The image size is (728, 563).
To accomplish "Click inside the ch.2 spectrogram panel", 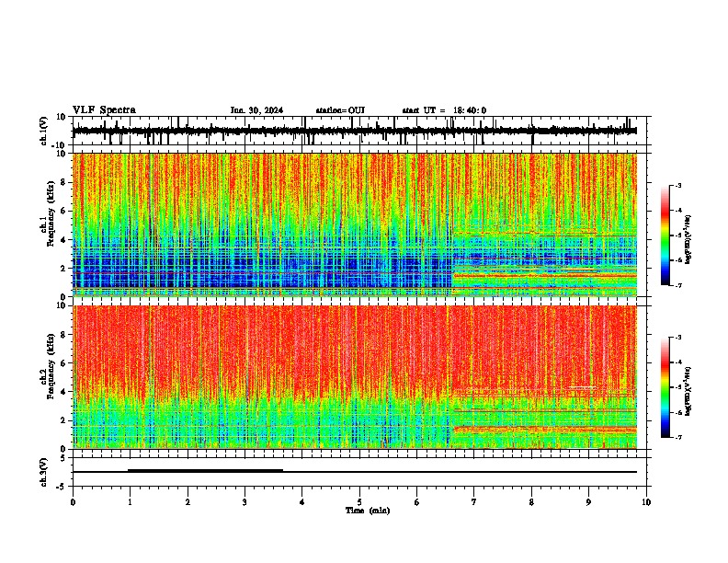I will tap(355, 377).
